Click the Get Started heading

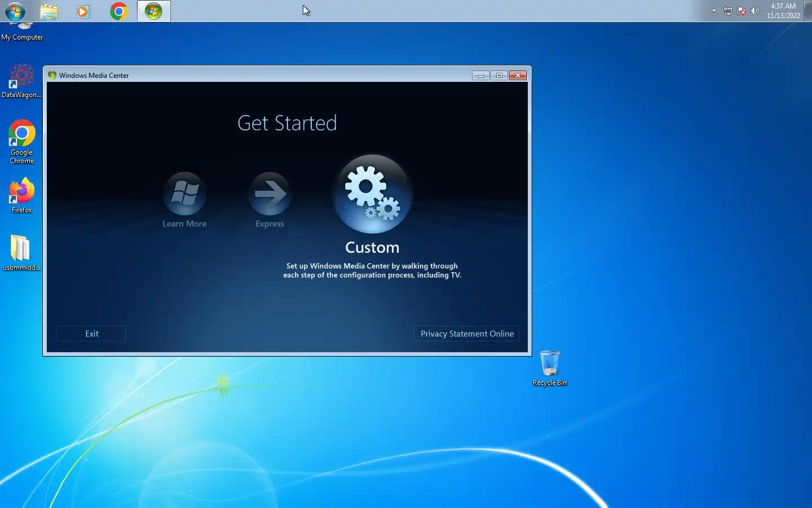(287, 123)
